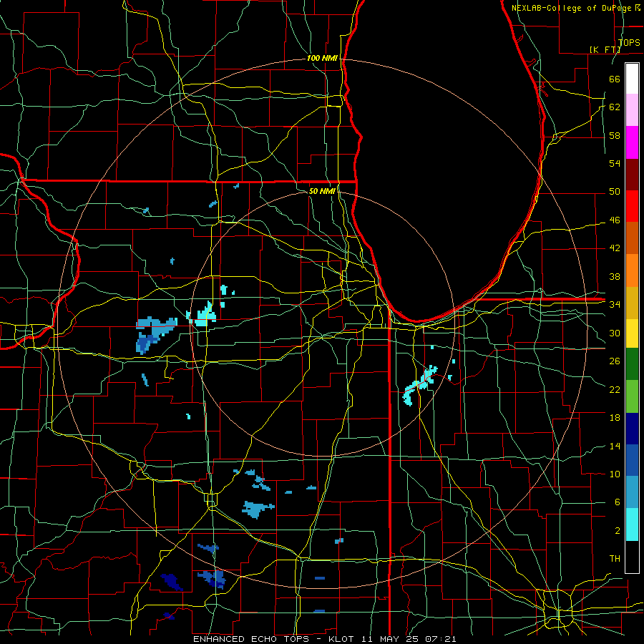Viewport: 644px width, 644px height.
Task: Click the 54 scale label
Action: tap(615, 163)
